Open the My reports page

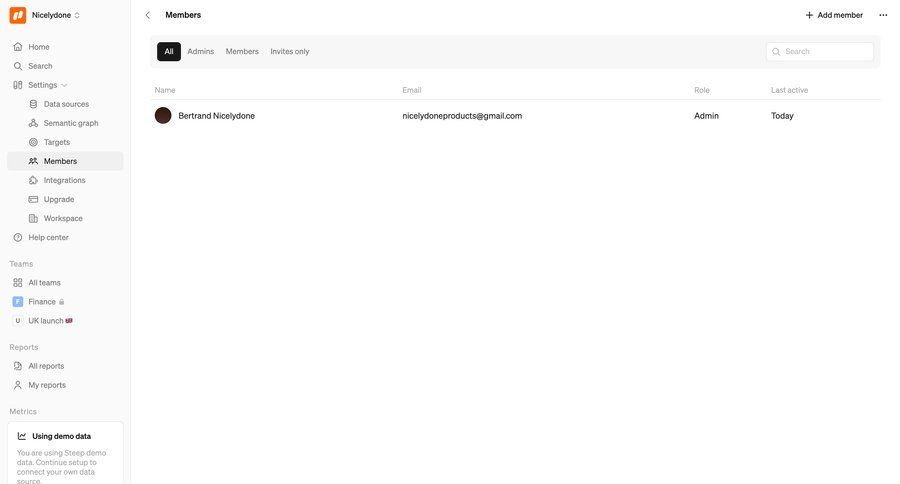click(x=47, y=385)
